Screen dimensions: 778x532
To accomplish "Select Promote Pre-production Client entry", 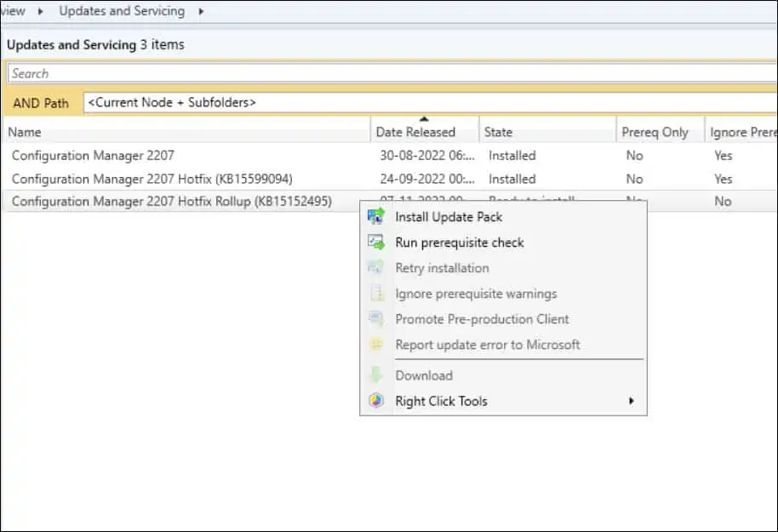I will (503, 319).
